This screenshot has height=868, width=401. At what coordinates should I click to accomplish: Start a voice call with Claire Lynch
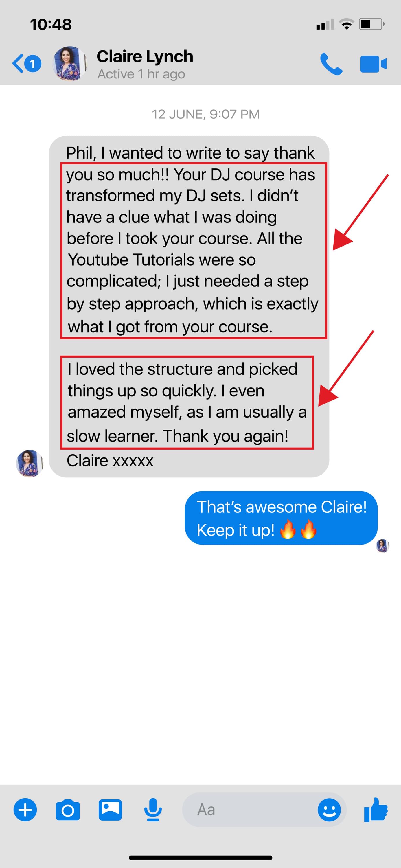331,64
